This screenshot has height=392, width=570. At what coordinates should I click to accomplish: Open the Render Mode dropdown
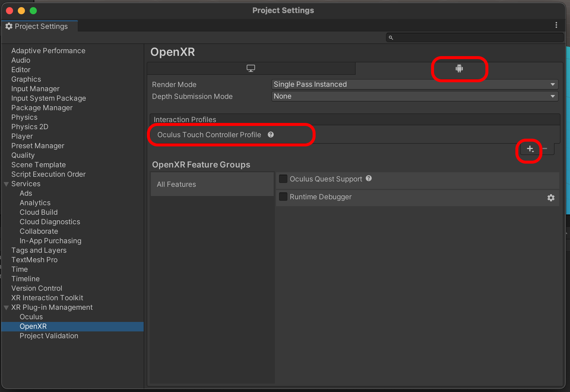tap(414, 84)
